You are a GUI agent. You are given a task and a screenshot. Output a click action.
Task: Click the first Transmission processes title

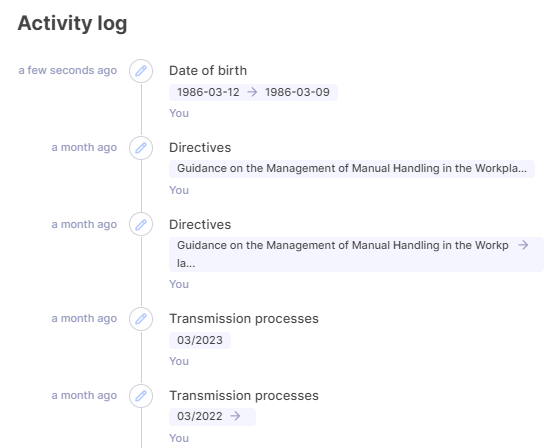tap(244, 319)
